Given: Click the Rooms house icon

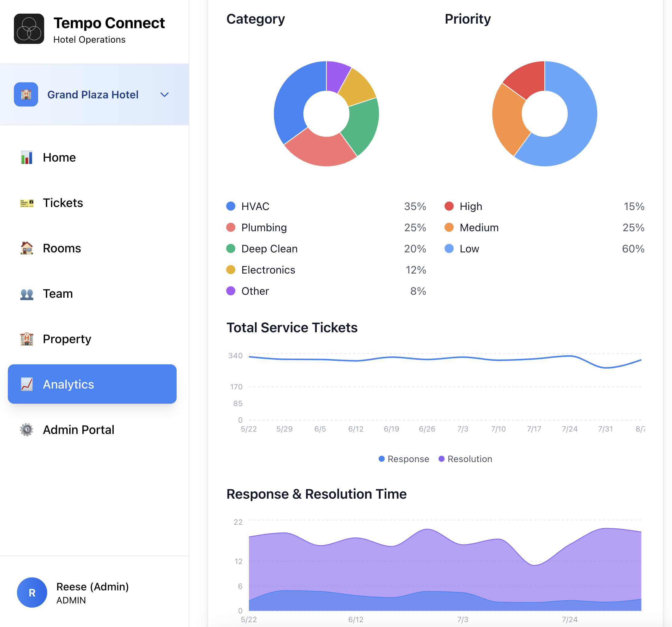Looking at the screenshot, I should coord(27,248).
